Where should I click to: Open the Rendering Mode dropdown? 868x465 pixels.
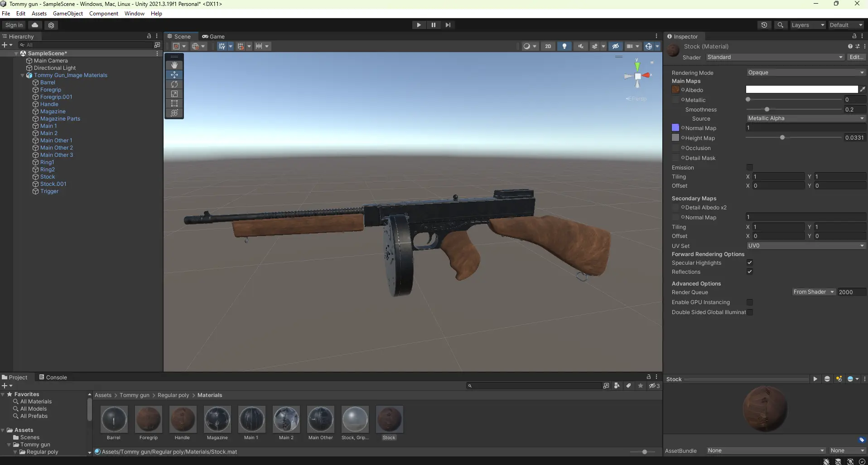(805, 73)
